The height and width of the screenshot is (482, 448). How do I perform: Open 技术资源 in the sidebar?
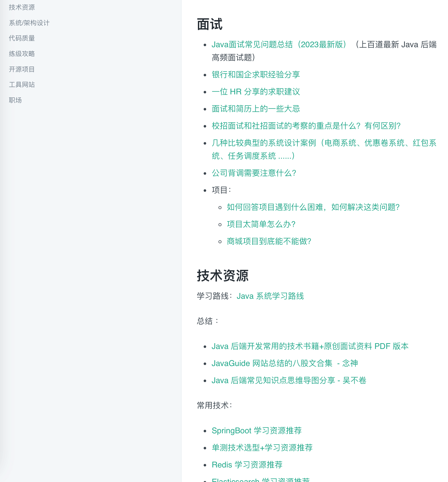coord(22,7)
